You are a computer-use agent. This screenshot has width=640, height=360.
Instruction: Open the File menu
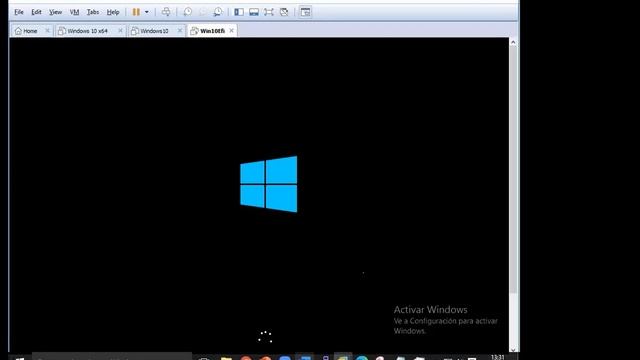tap(19, 12)
